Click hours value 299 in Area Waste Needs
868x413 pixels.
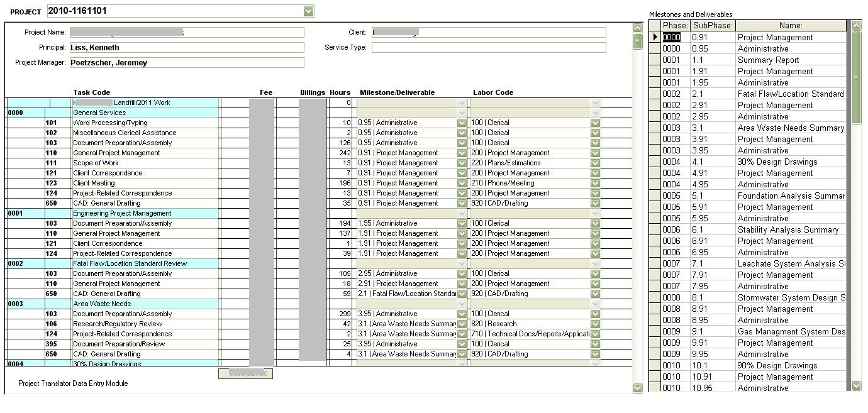(340, 314)
